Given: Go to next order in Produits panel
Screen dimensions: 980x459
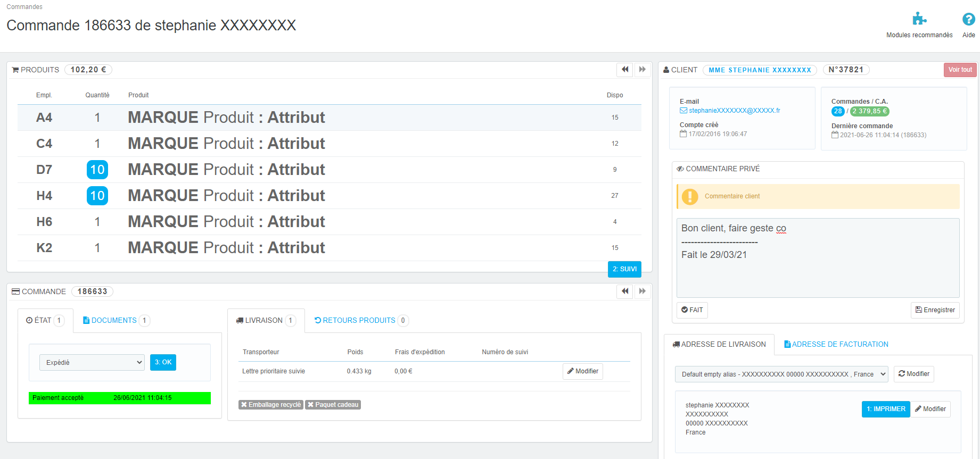Looking at the screenshot, I should point(643,70).
